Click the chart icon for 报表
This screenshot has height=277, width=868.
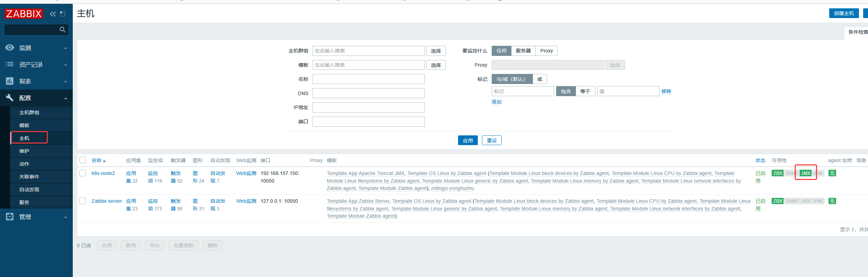(x=10, y=81)
